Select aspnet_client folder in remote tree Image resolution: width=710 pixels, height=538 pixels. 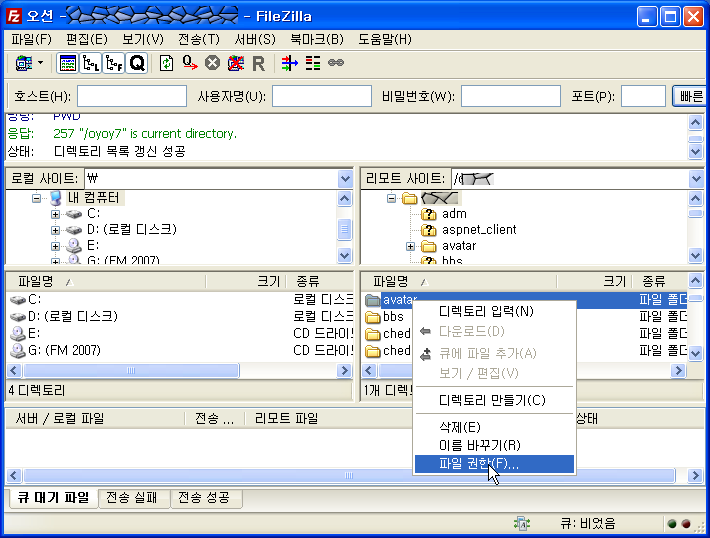click(479, 230)
